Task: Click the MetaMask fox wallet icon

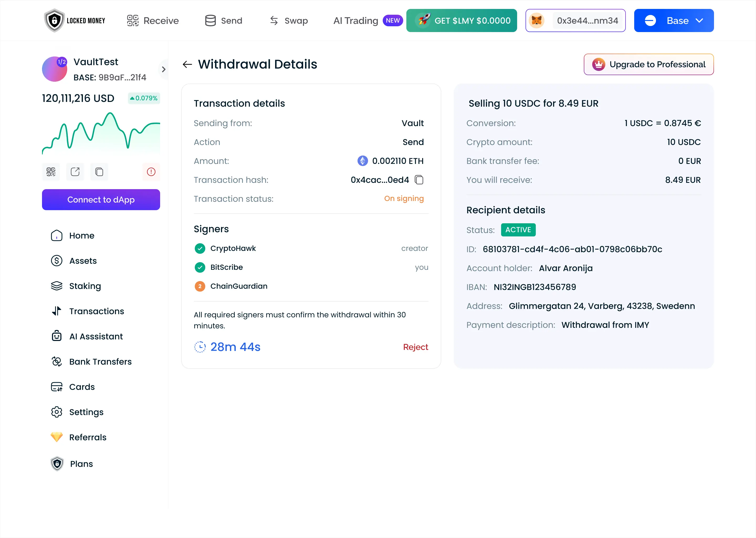Action: pyautogui.click(x=537, y=20)
